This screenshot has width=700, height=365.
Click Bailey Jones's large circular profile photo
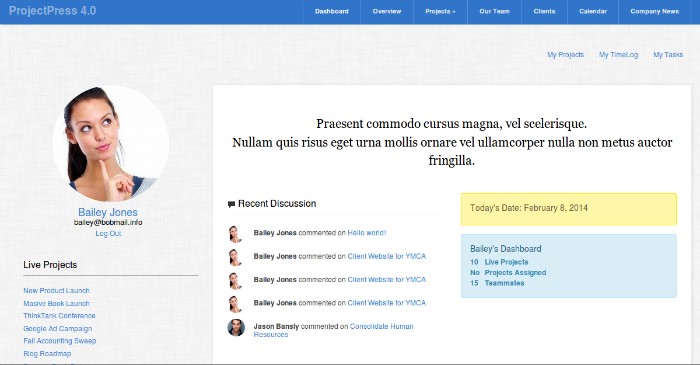(x=111, y=143)
